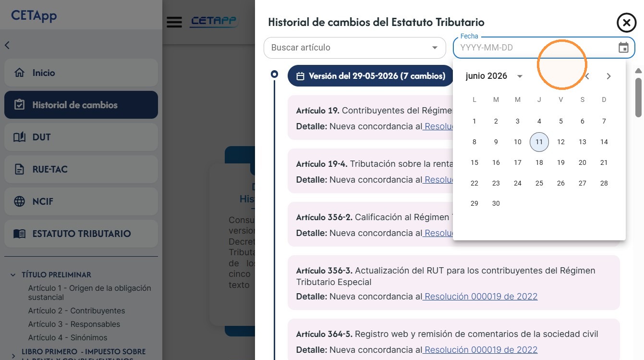
Task: Open the NCIF section
Action: (81, 201)
